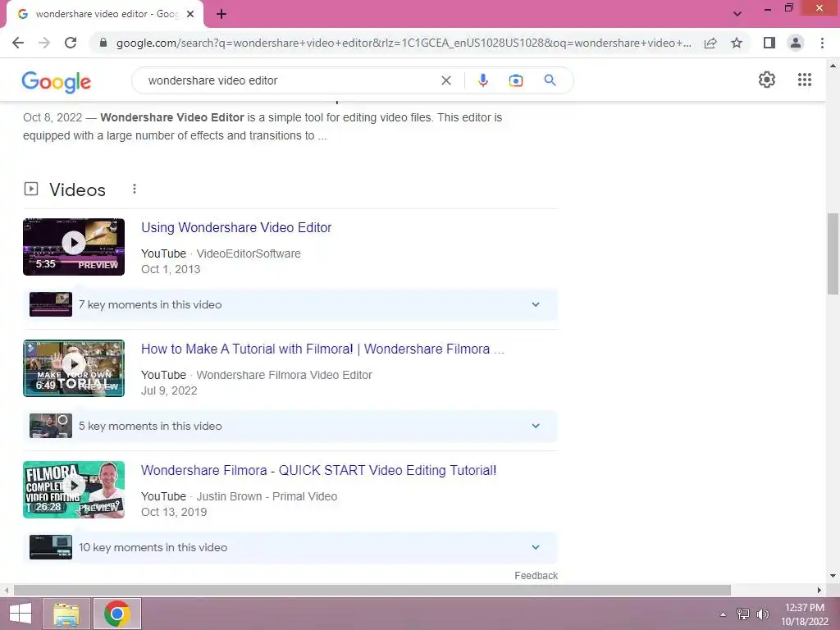Click the Oct 13, 2019 date

174,512
